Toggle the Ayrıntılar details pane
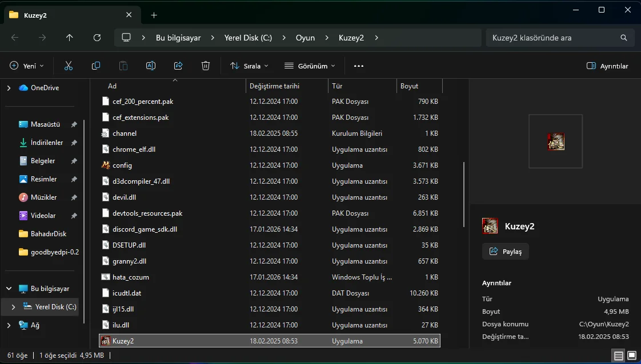The width and height of the screenshot is (641, 364). (x=607, y=66)
